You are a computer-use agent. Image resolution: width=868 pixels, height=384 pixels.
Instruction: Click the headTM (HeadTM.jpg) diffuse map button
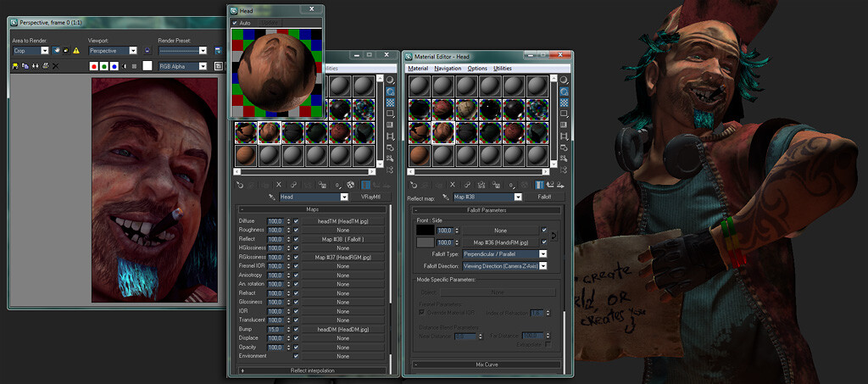pyautogui.click(x=342, y=220)
